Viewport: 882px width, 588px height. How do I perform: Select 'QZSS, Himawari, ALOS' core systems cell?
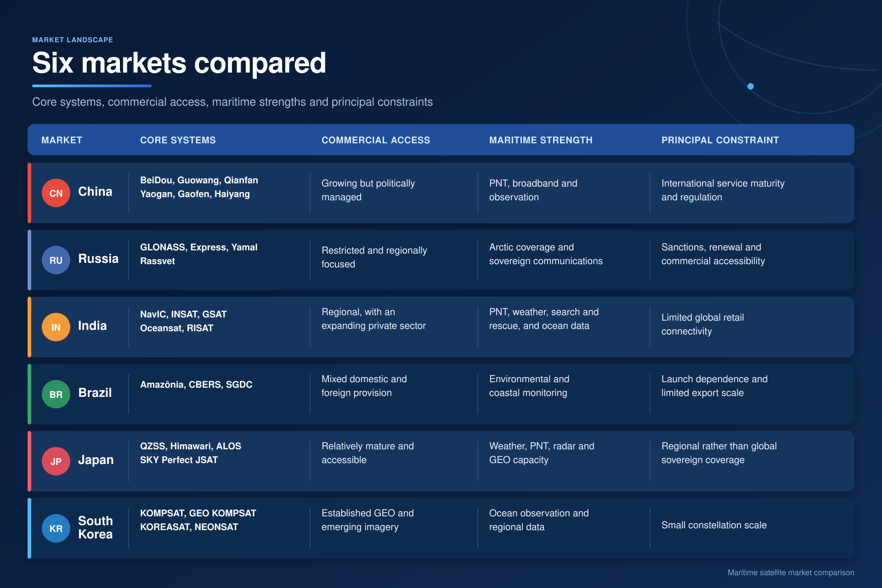tap(191, 453)
